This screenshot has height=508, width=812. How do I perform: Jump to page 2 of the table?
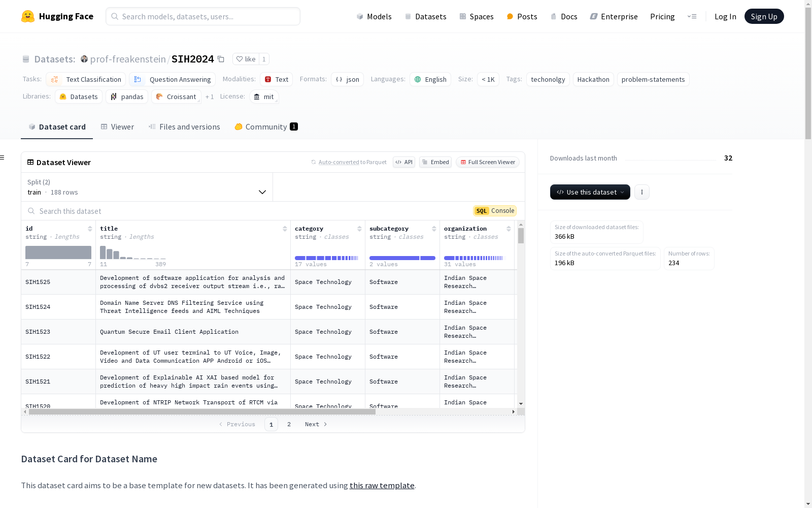(289, 424)
